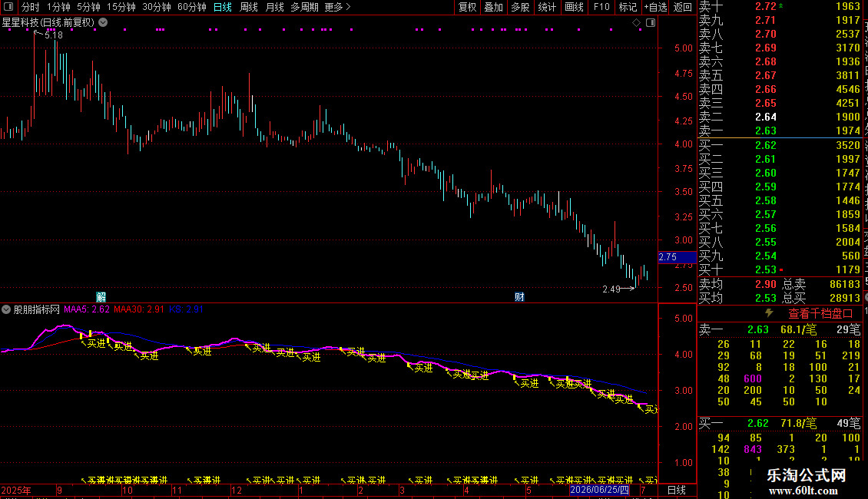Open the 多股 multi-stock view
This screenshot has width=868, height=499.
point(520,7)
